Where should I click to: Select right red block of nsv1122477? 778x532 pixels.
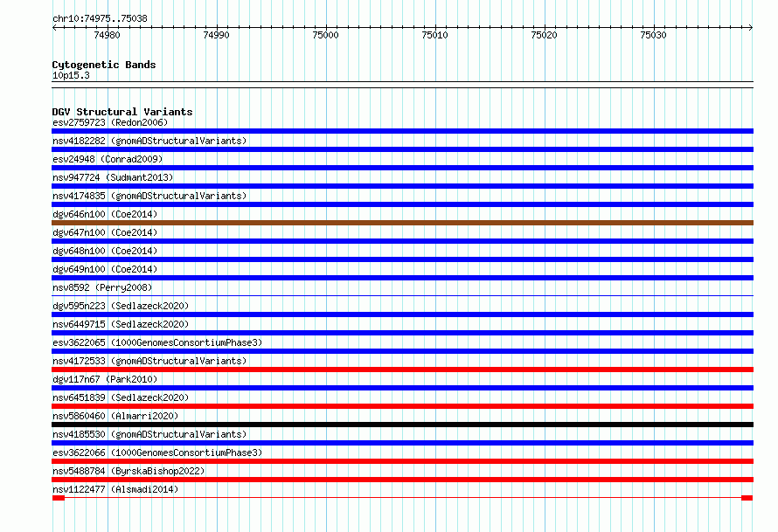click(747, 498)
